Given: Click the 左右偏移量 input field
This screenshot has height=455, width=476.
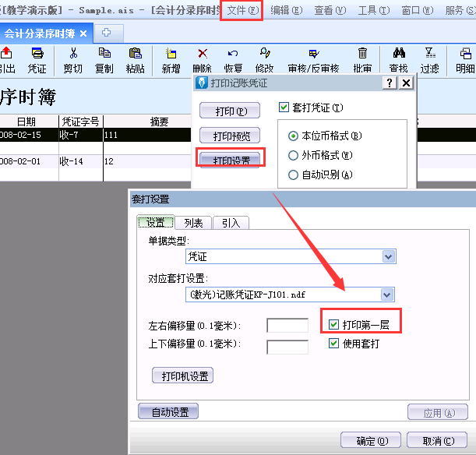Looking at the screenshot, I should pyautogui.click(x=287, y=326).
